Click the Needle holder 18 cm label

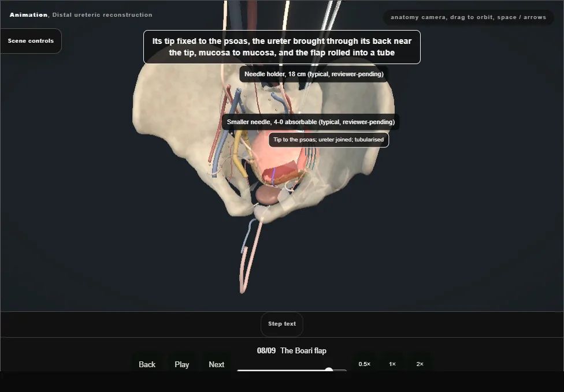coord(314,74)
